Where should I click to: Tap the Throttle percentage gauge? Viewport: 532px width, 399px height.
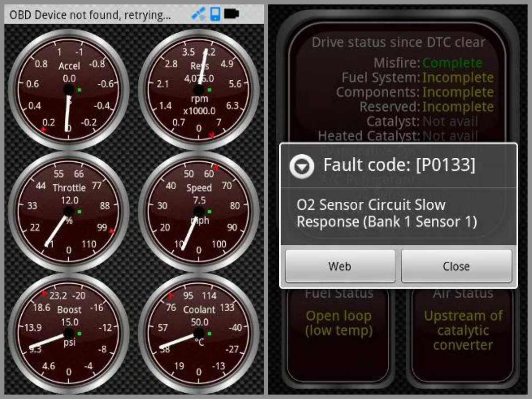(69, 211)
